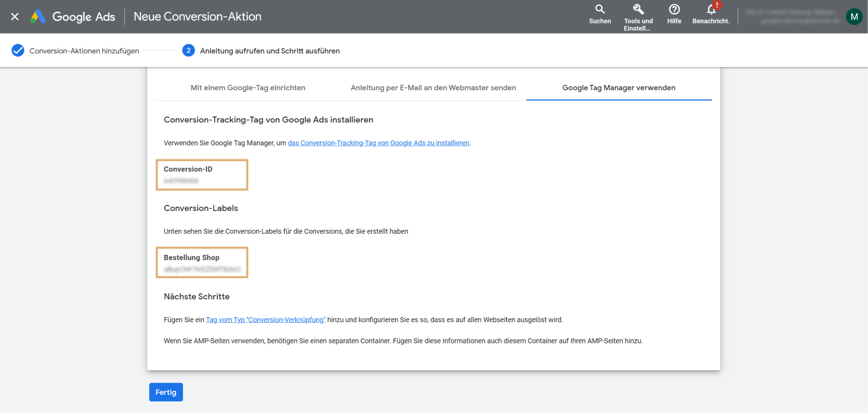Click the Nächste Schritte heading
868x413 pixels.
(x=196, y=297)
